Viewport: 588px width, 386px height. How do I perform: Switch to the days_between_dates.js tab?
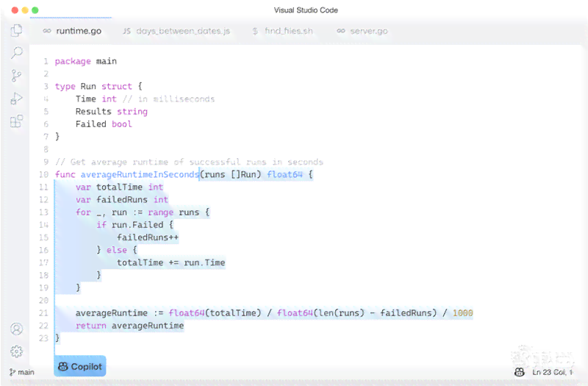click(x=183, y=31)
